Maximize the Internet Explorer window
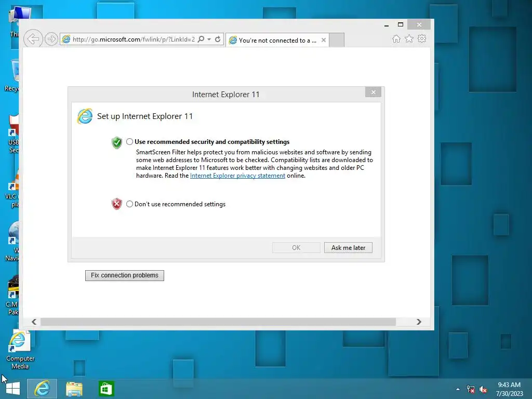532x399 pixels. pos(401,25)
